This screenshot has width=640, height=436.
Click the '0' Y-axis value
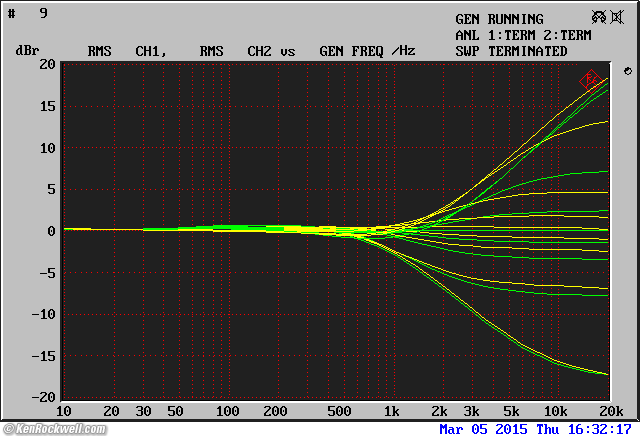coord(51,231)
